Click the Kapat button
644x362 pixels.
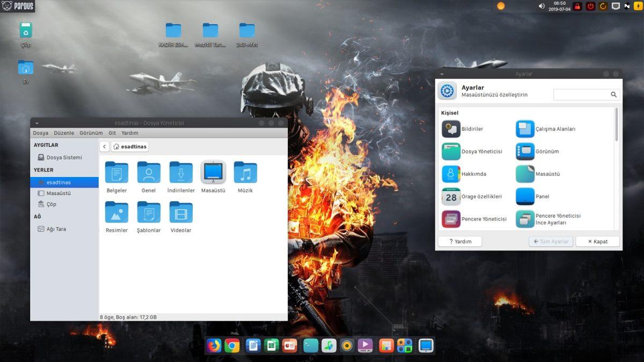(597, 241)
